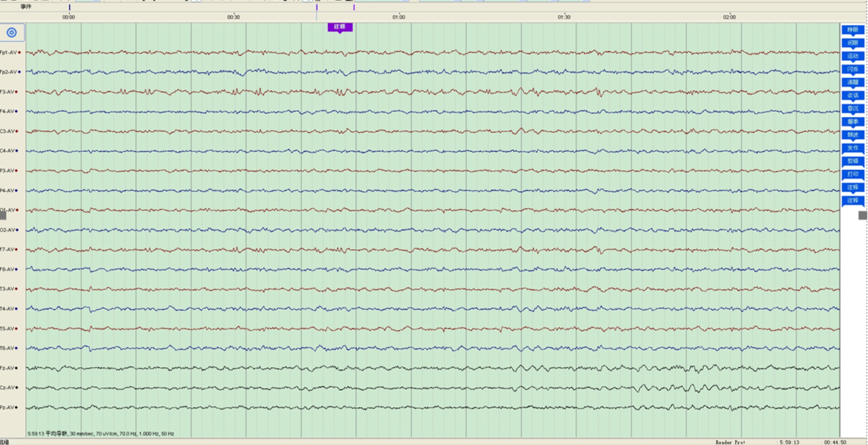Screen dimensions: 868x445
Task: Click the dark blue event marker at 00:00
Action: [x=69, y=7]
